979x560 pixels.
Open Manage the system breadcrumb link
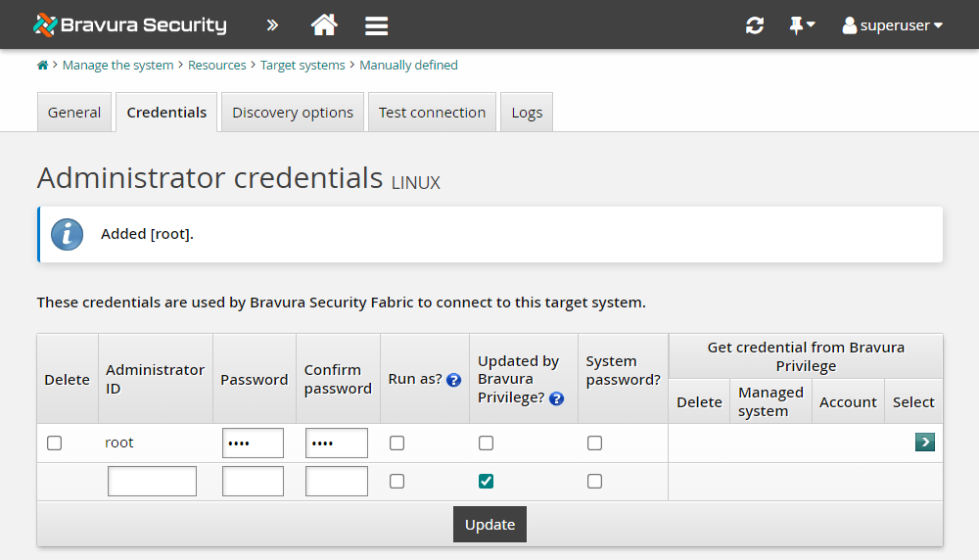(118, 65)
